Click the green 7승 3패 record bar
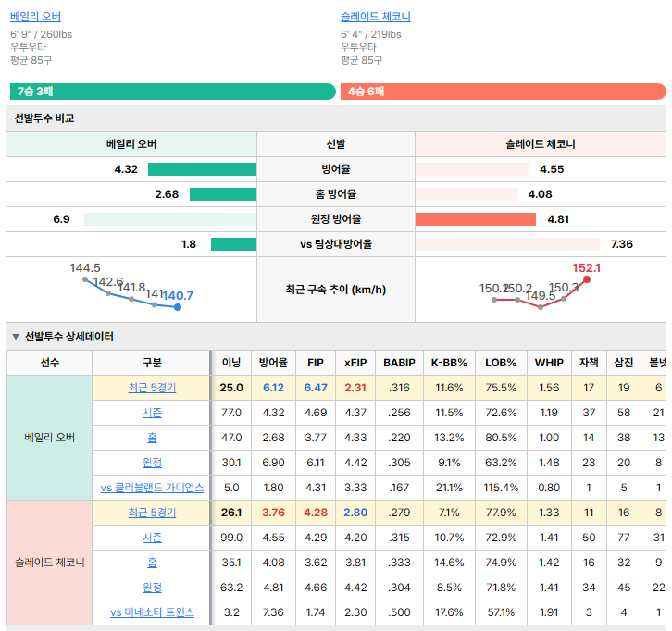 (x=173, y=92)
